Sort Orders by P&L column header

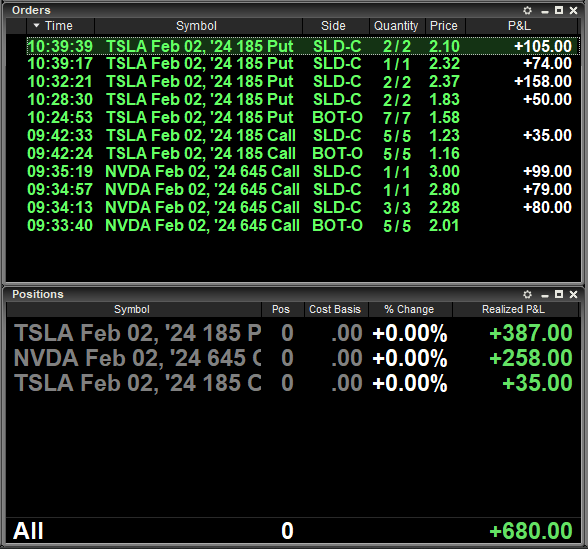pos(521,26)
